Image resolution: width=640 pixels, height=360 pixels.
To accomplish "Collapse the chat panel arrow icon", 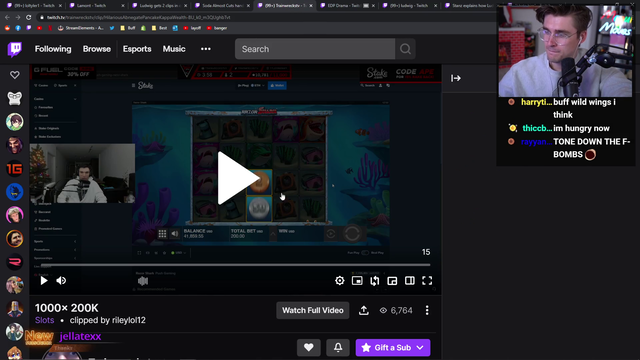I will (456, 78).
